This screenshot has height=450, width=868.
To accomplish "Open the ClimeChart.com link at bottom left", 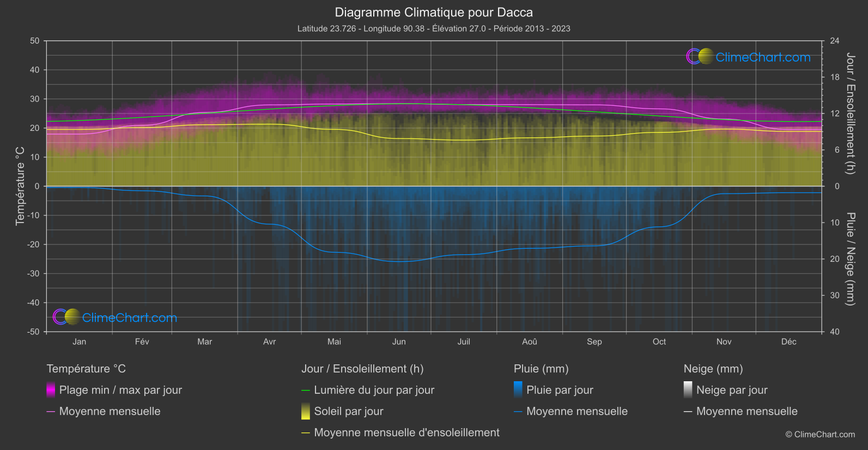I will click(x=130, y=317).
